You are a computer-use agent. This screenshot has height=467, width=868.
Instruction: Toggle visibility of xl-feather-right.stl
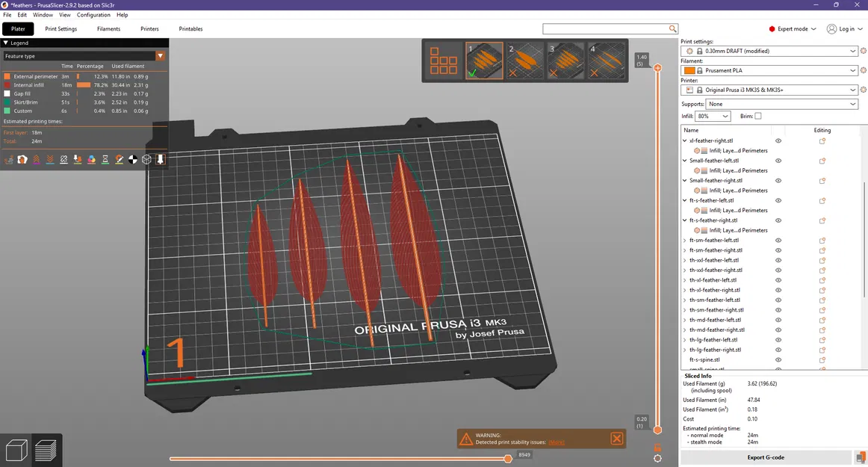(x=778, y=140)
